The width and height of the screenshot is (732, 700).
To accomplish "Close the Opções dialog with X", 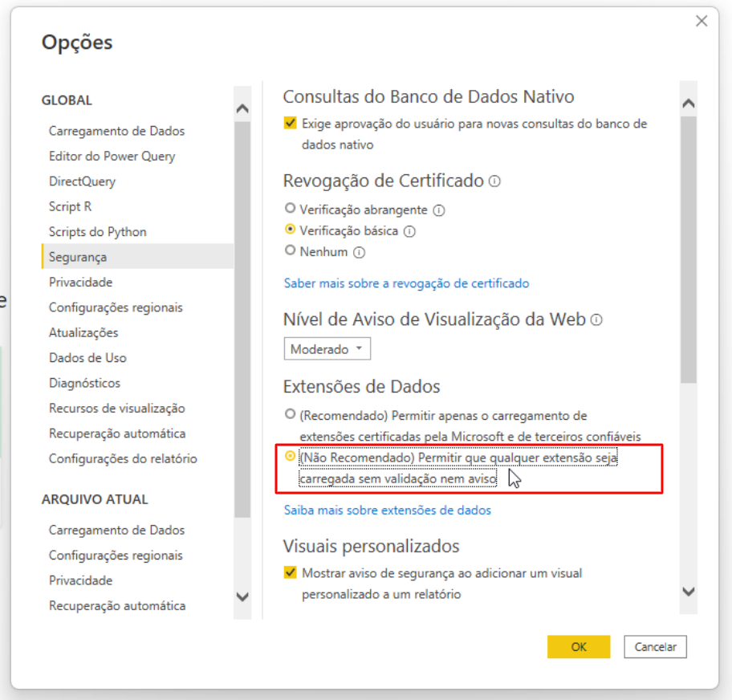I will [701, 21].
